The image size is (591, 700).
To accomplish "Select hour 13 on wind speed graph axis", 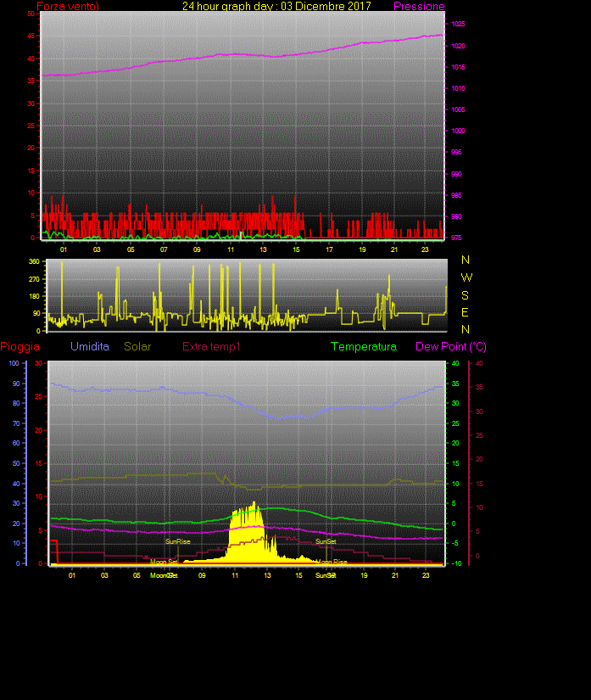I will [x=264, y=249].
